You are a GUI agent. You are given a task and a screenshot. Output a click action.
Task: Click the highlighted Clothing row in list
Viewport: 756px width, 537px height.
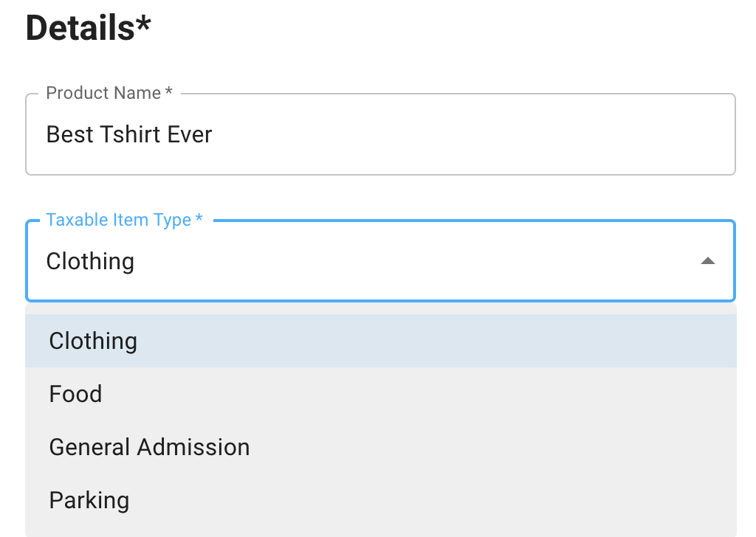click(380, 341)
